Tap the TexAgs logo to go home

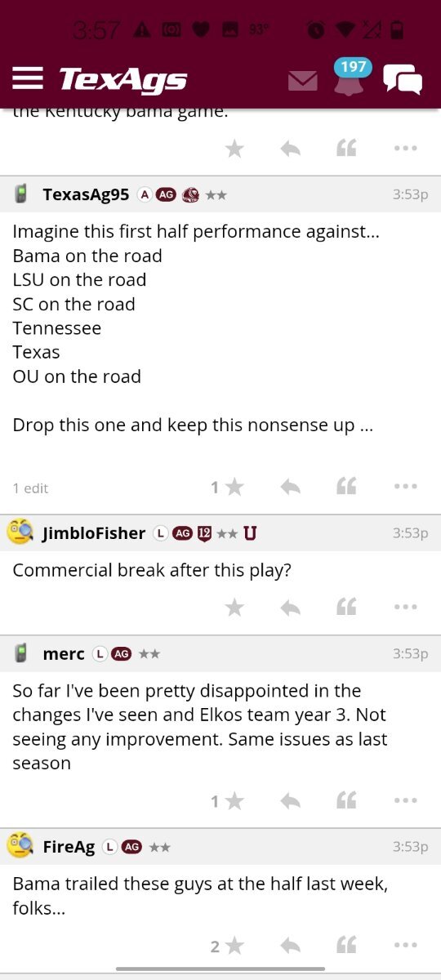pos(122,79)
